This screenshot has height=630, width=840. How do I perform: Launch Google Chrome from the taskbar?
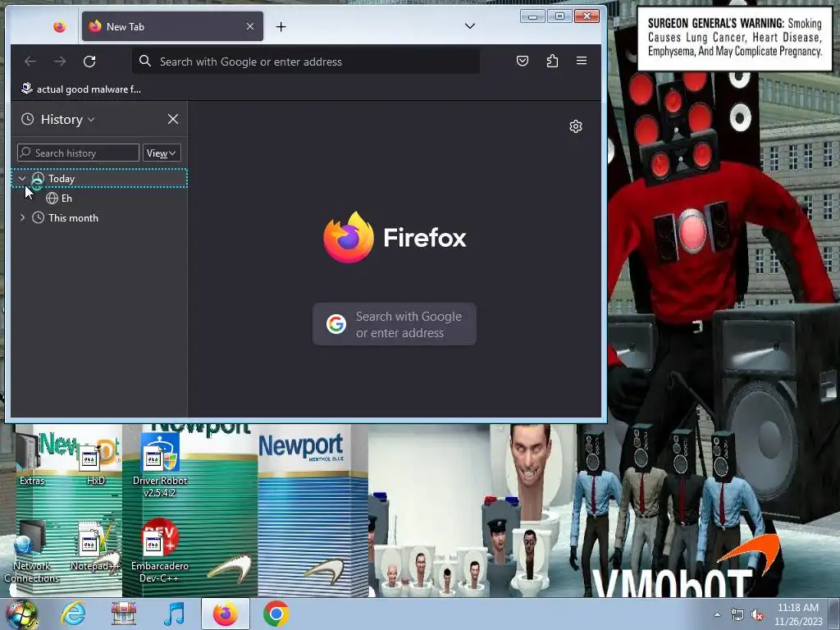pos(276,614)
